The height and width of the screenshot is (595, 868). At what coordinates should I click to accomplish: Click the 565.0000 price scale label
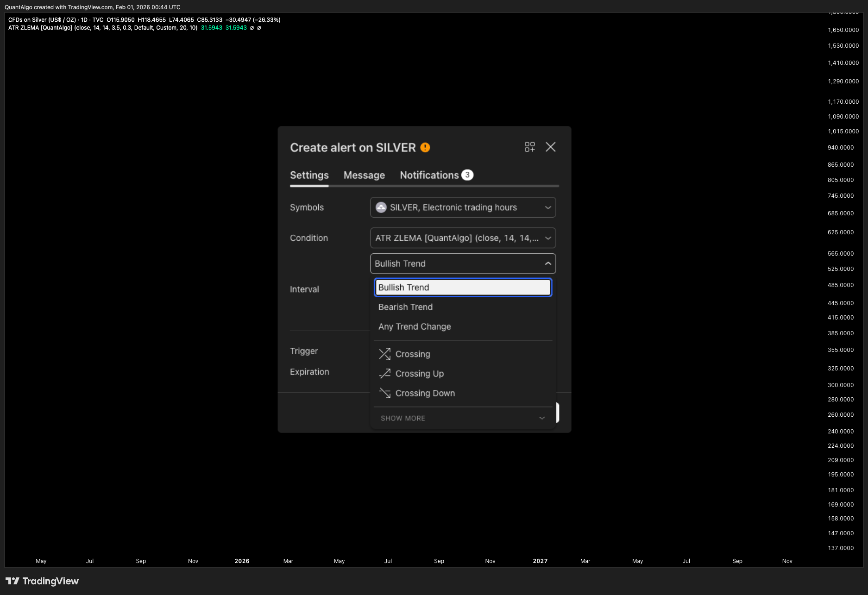pos(841,253)
